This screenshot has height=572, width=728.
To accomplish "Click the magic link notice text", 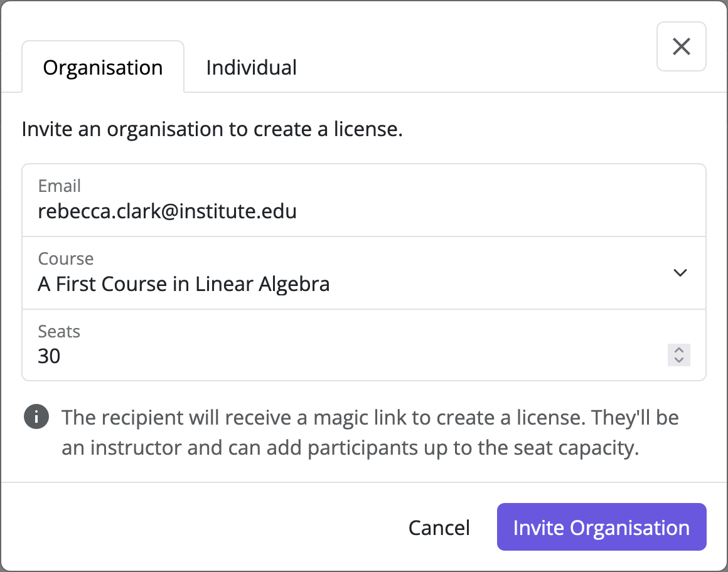I will (x=369, y=432).
